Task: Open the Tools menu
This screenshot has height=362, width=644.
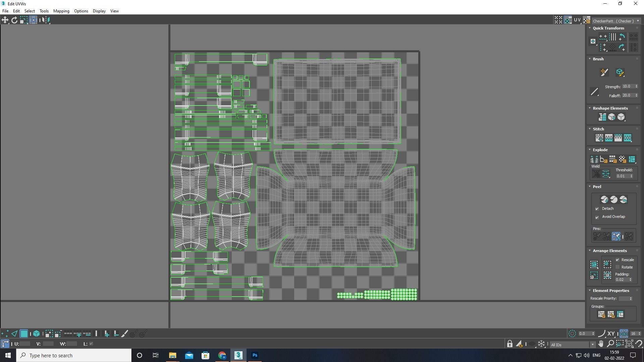Action: [44, 11]
